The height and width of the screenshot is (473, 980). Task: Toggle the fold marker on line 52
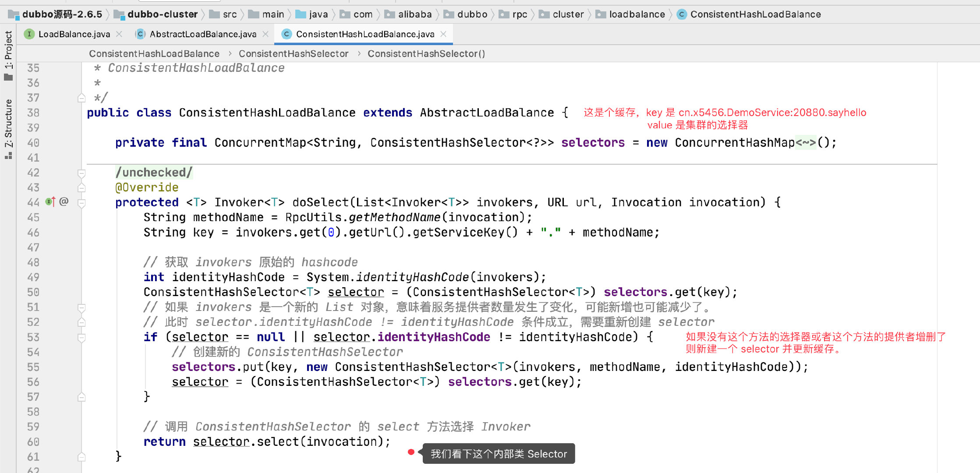[x=81, y=322]
